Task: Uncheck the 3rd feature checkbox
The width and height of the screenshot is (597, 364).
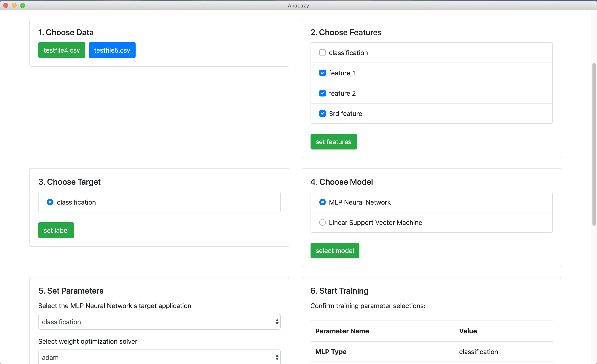Action: point(322,113)
